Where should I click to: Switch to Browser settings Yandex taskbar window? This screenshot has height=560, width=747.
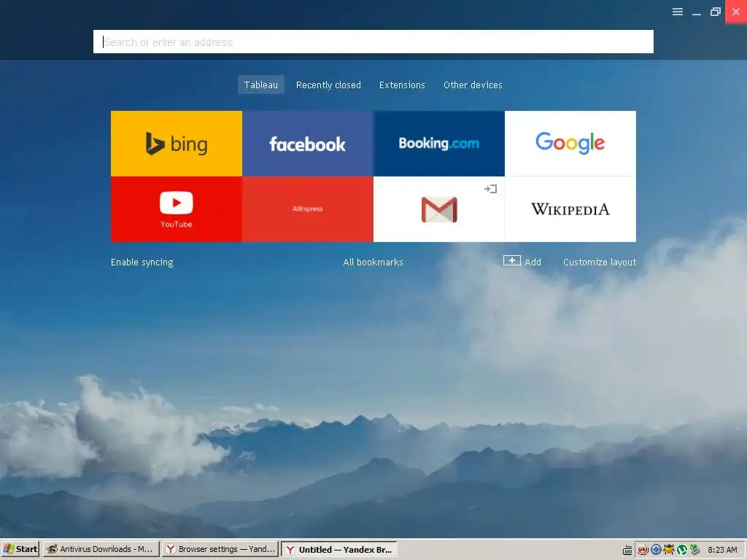(220, 549)
